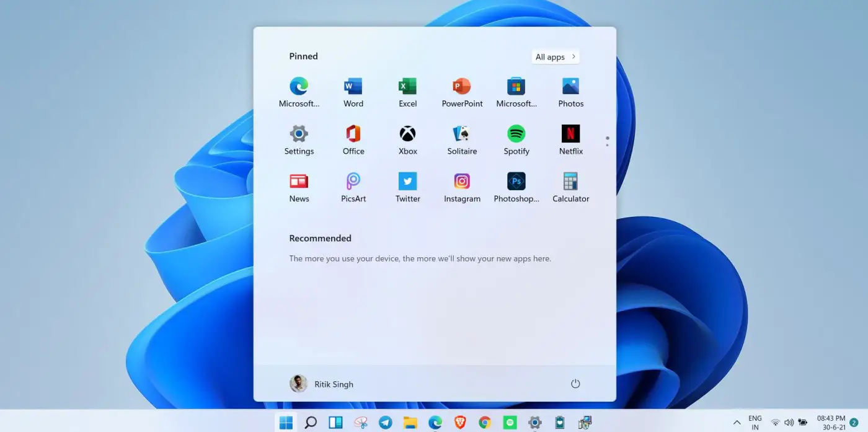Launch the Office app
The image size is (868, 432).
(x=353, y=140)
